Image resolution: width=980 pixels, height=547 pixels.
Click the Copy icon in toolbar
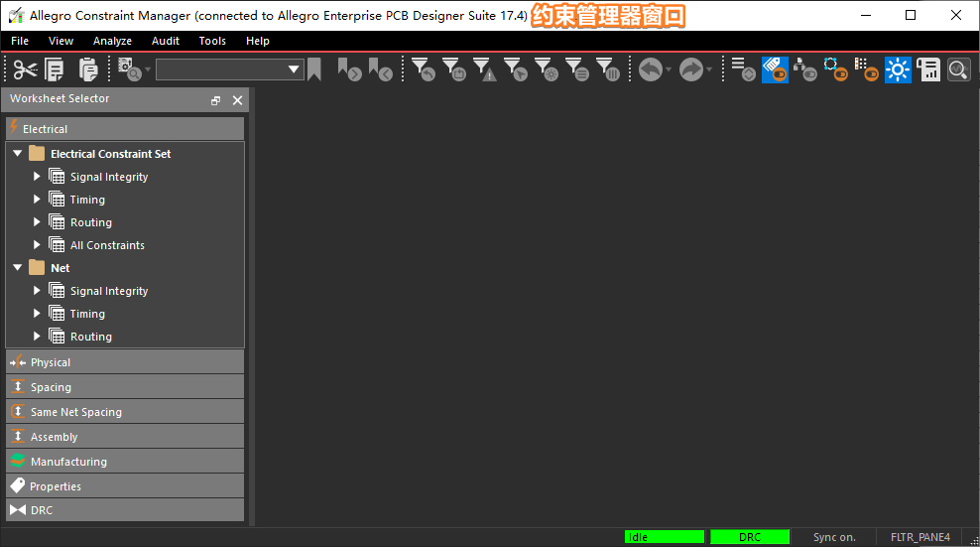click(x=55, y=69)
